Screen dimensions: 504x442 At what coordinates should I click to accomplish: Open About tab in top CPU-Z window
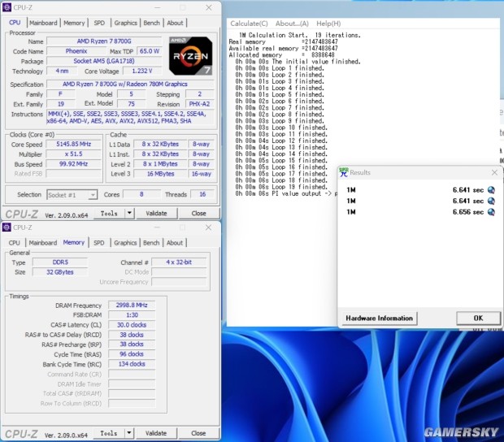(x=175, y=23)
